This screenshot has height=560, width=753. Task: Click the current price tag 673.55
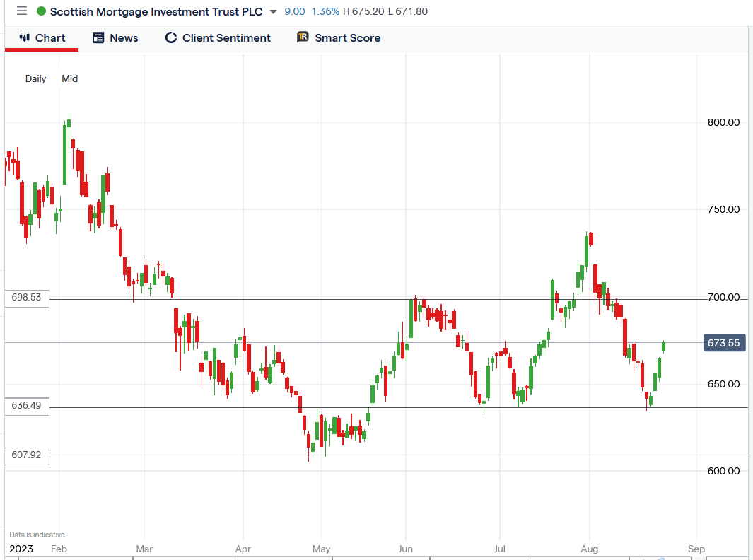(x=724, y=343)
